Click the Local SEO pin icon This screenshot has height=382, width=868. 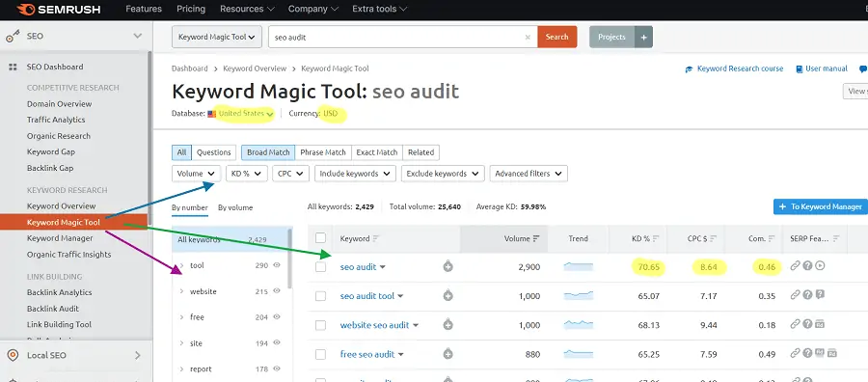13,355
